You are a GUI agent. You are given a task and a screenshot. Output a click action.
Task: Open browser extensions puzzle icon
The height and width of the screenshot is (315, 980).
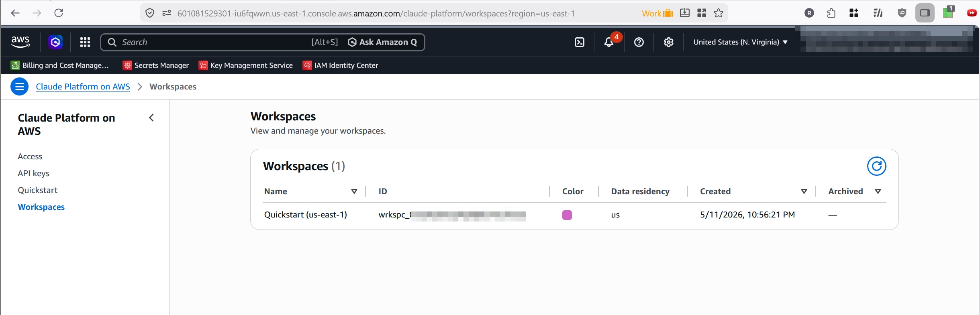(831, 13)
